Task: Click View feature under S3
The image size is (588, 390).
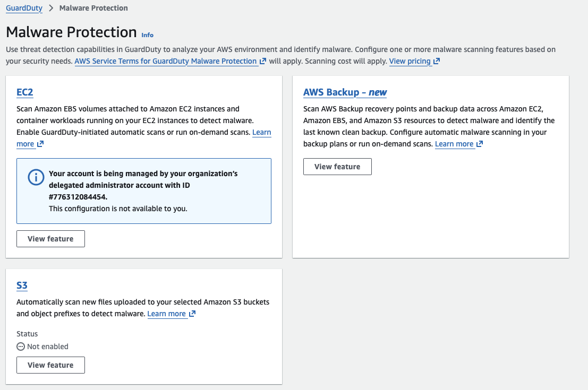Action: point(50,365)
